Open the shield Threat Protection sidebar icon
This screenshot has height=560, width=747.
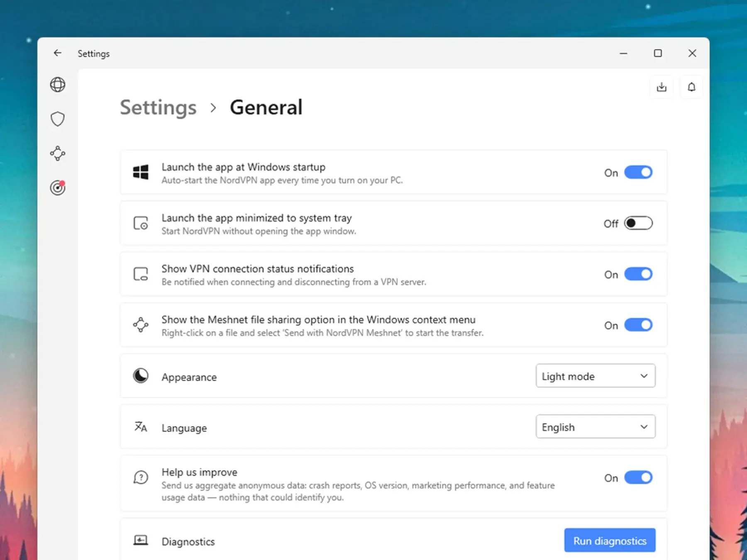click(58, 119)
